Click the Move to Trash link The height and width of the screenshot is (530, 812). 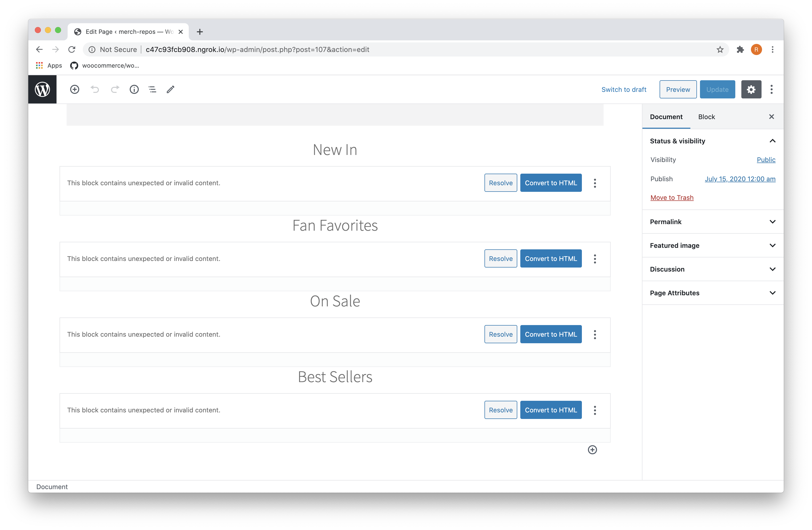(671, 197)
